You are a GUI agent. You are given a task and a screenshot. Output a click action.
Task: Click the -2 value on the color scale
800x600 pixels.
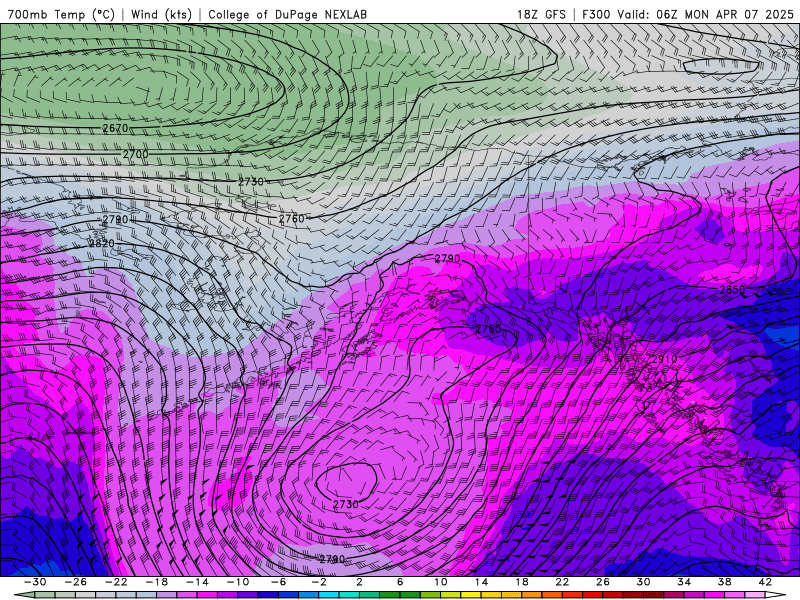click(319, 582)
